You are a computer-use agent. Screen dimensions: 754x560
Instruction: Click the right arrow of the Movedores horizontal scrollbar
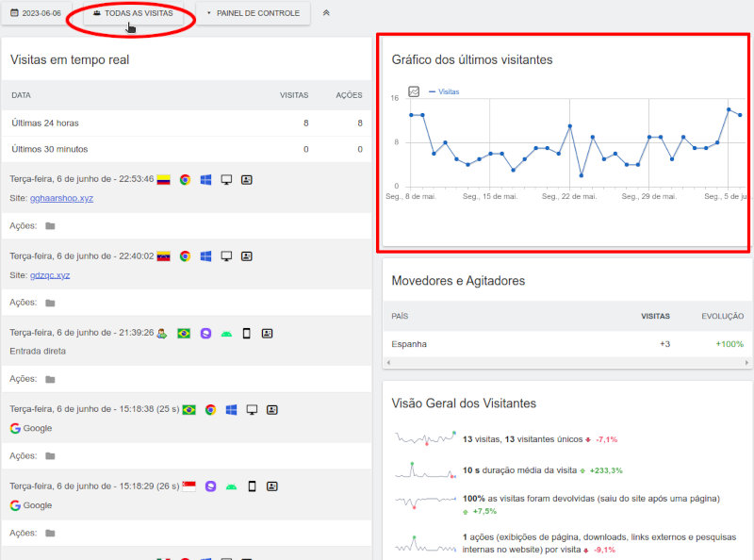748,363
